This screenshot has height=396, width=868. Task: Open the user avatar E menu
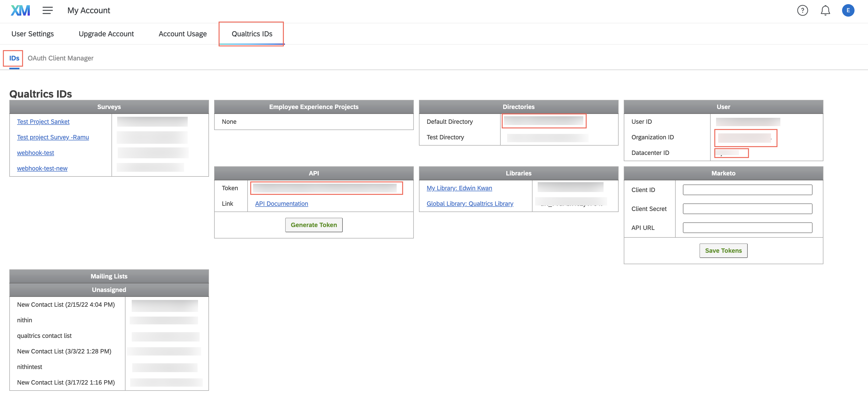(x=848, y=10)
